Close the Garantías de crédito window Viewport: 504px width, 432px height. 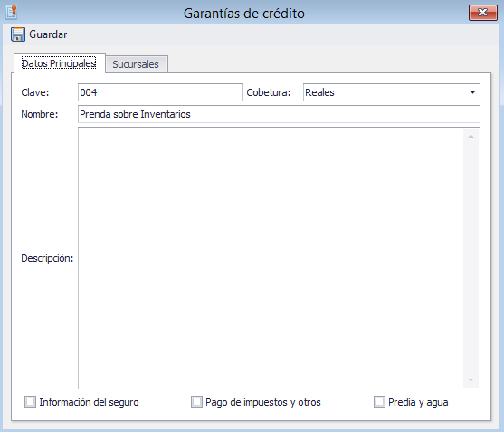click(483, 13)
